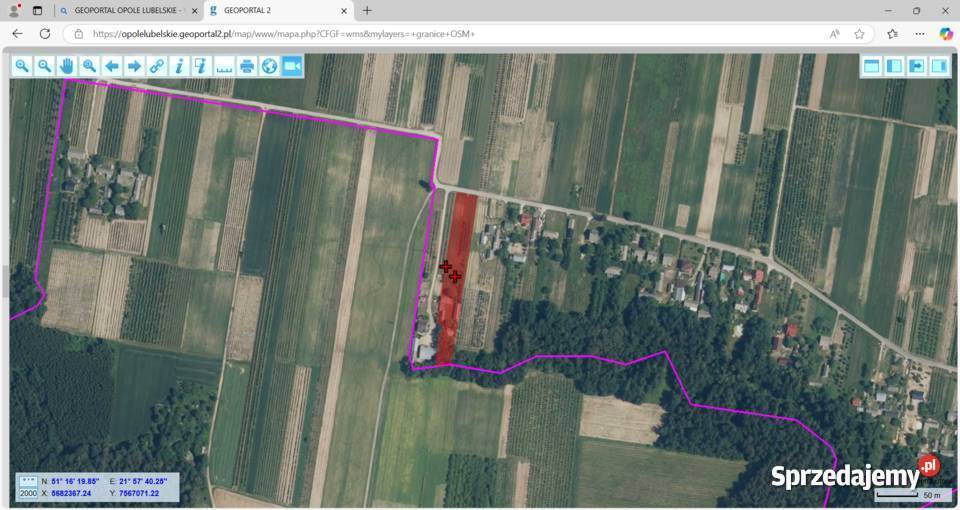Select the info 'i' identify tool
The image size is (960, 510).
pyautogui.click(x=179, y=66)
